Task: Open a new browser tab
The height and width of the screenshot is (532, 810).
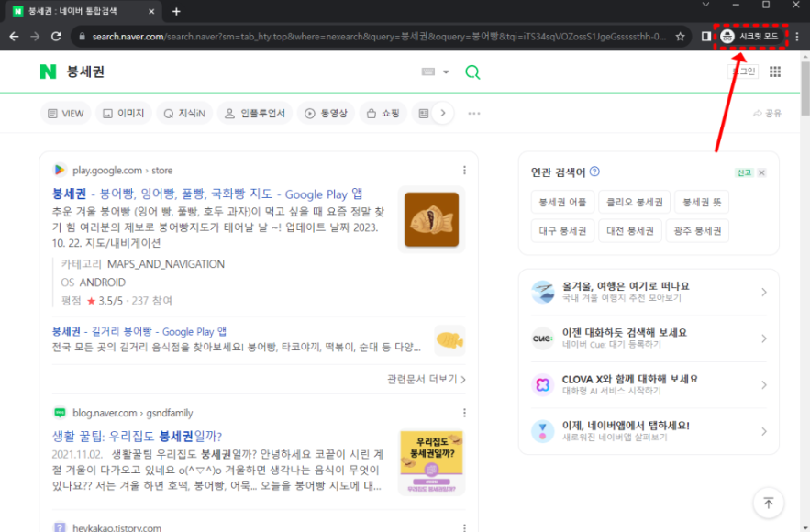Action: pos(176,11)
